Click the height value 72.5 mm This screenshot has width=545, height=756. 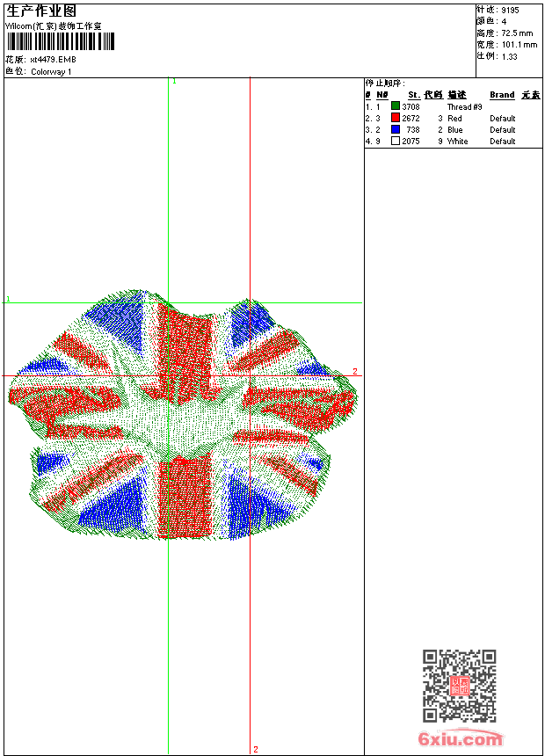click(517, 33)
